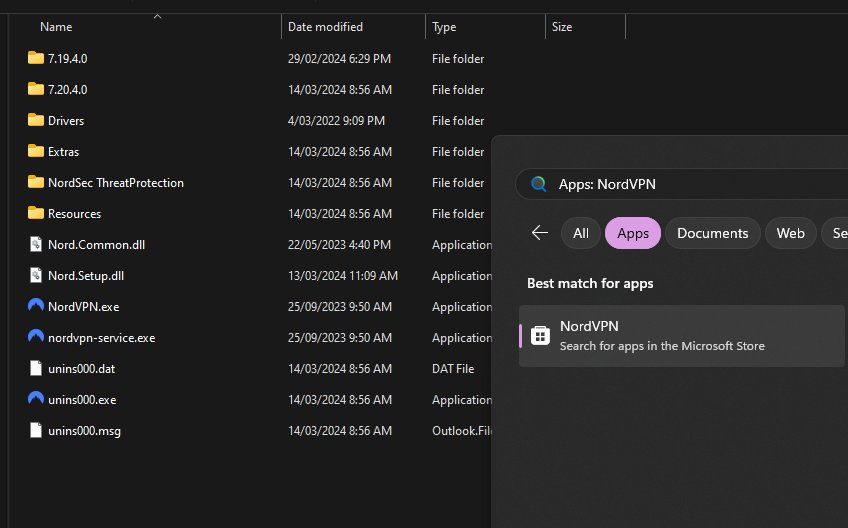The height and width of the screenshot is (528, 848).
Task: Click the 29/02/2024 6:29 PM date
Action: (339, 58)
